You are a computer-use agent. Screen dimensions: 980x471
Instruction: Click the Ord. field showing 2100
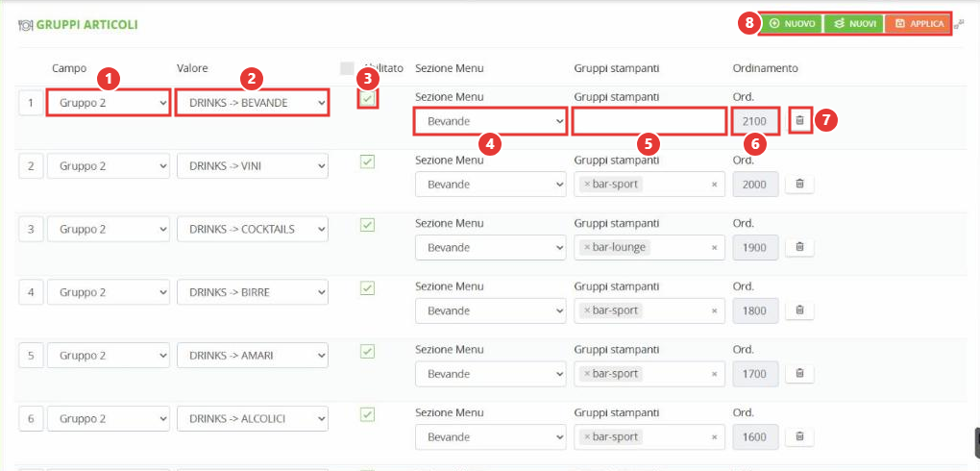point(755,121)
